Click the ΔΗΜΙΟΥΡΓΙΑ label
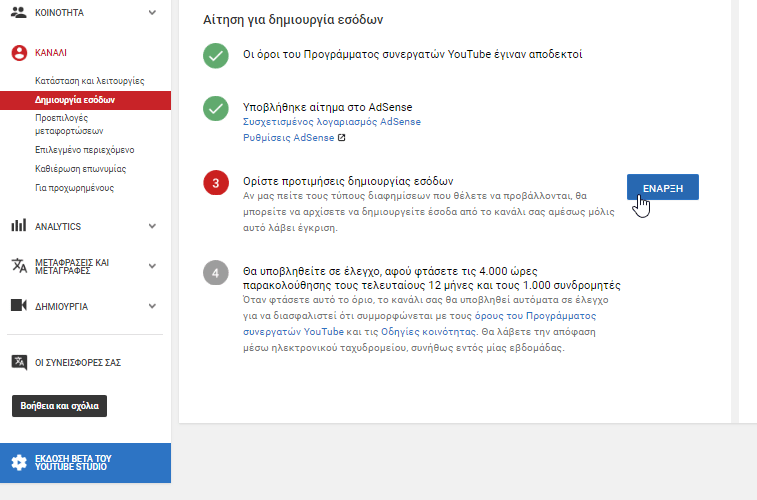757x500 pixels. 61,306
